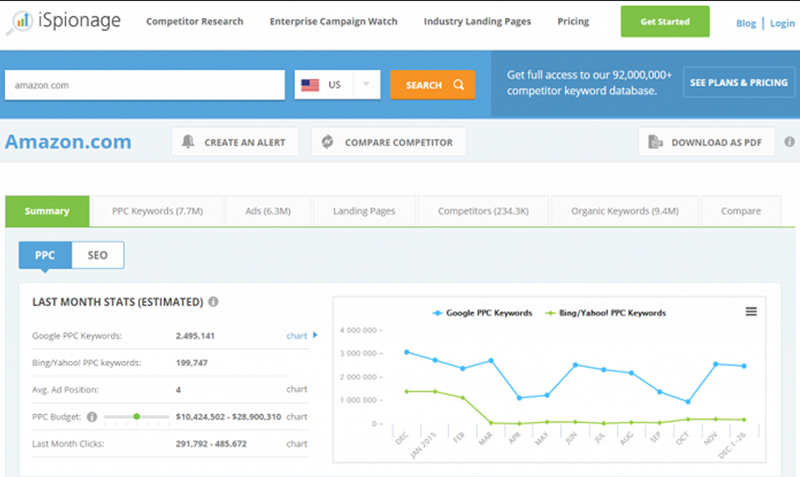Image resolution: width=800 pixels, height=477 pixels.
Task: Click the orange SEARCH button
Action: [x=433, y=85]
